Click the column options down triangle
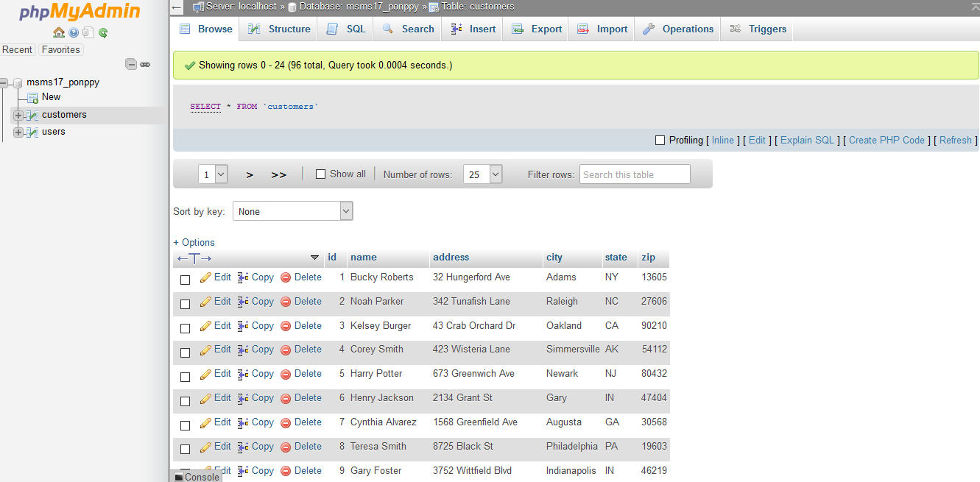 pyautogui.click(x=314, y=258)
